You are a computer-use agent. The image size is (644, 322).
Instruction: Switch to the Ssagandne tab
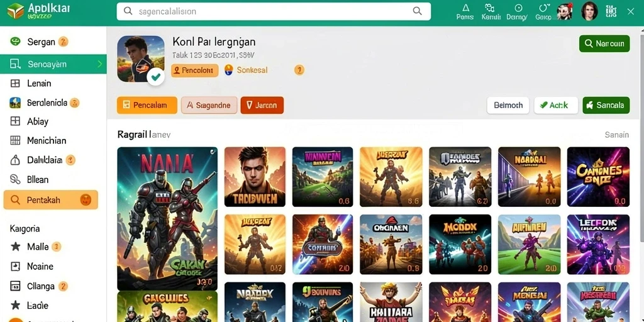coord(209,105)
